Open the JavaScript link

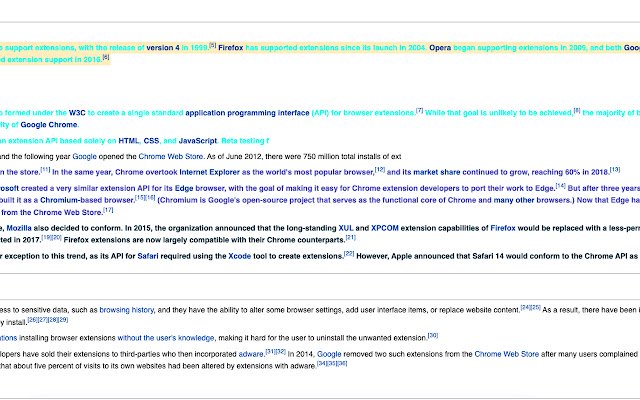pos(198,141)
